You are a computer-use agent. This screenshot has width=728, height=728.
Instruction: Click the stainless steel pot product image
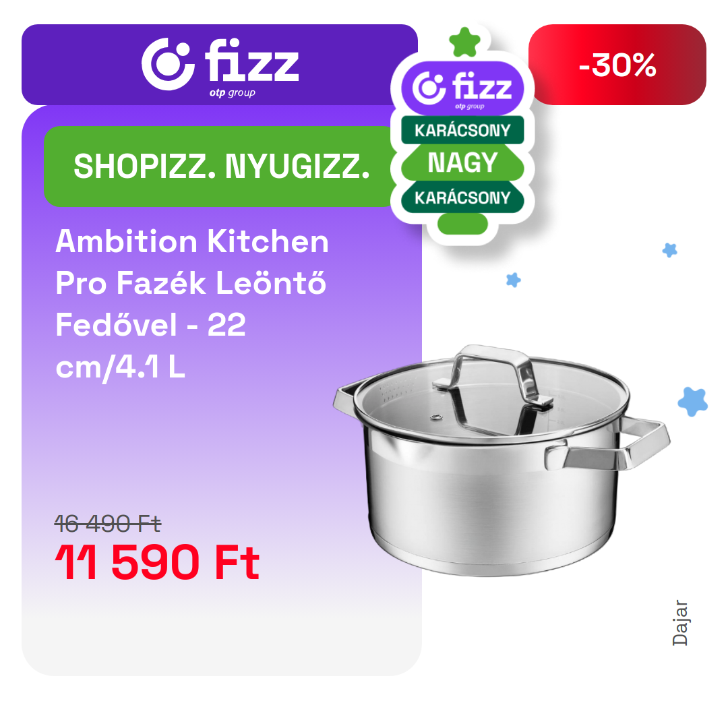(502, 460)
